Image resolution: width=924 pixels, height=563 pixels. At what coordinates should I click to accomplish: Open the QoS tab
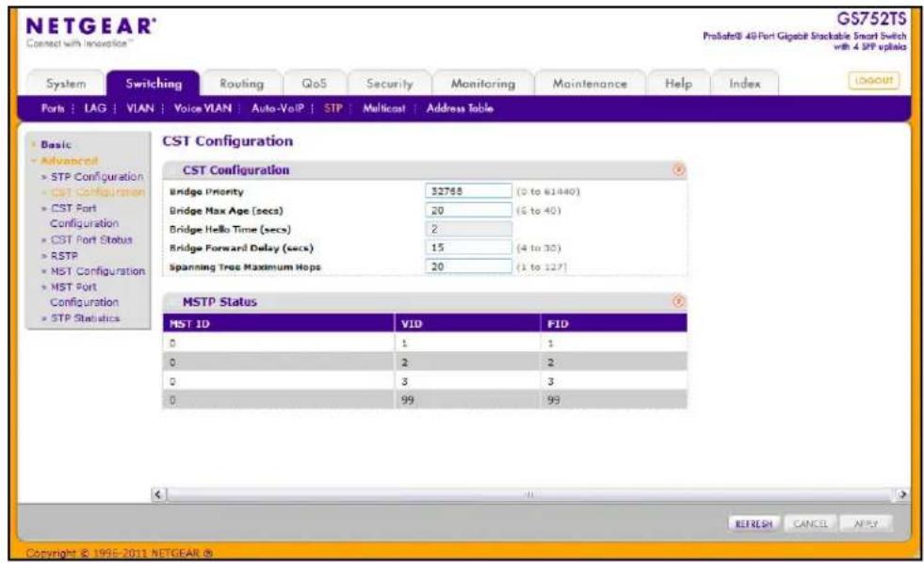pos(314,84)
